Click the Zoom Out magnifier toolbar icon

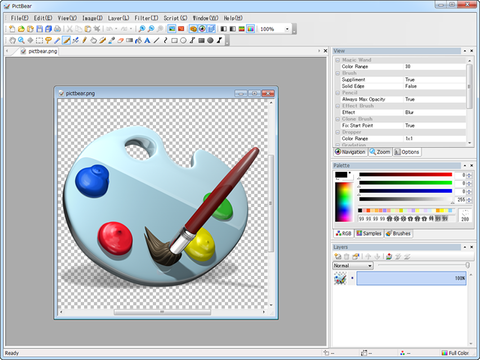(x=151, y=29)
